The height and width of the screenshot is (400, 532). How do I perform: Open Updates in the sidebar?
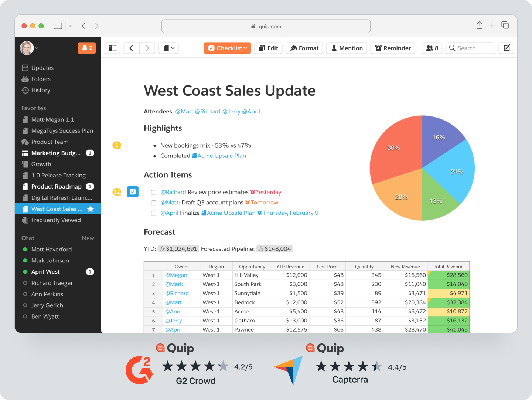(x=42, y=68)
